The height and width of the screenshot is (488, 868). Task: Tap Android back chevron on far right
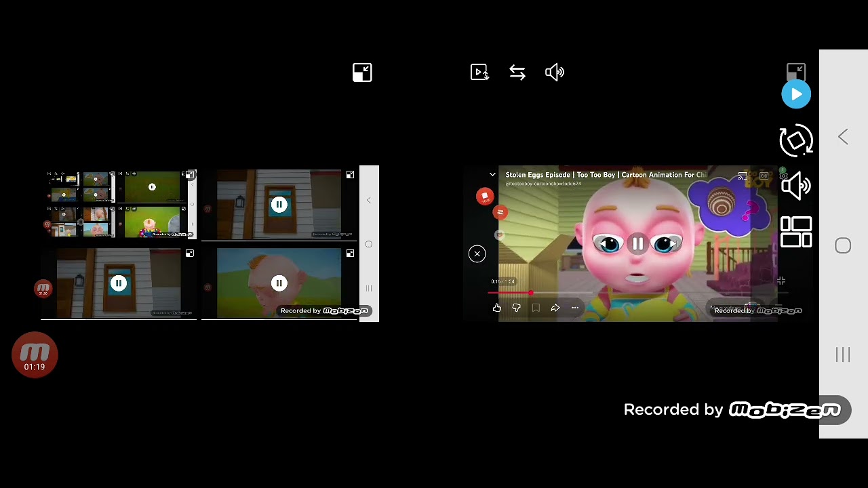coord(843,137)
